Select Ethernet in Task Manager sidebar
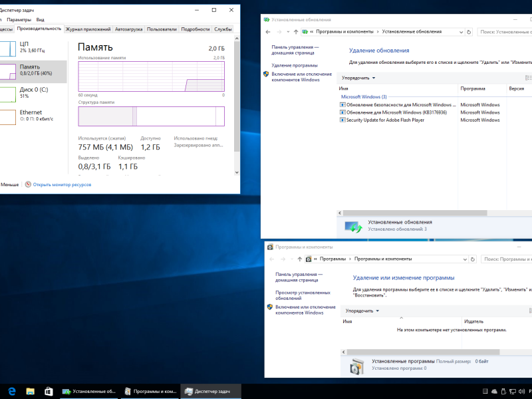The width and height of the screenshot is (532, 399). [33, 117]
